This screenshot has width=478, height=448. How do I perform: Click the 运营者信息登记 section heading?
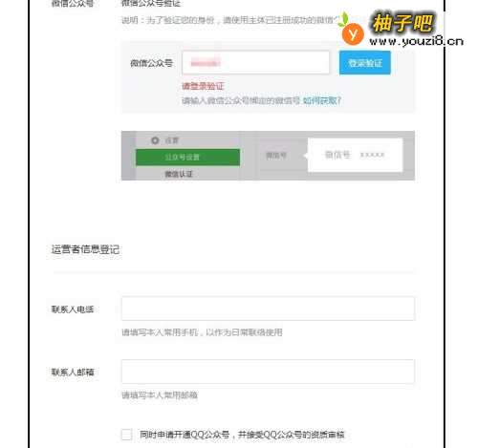(85, 249)
